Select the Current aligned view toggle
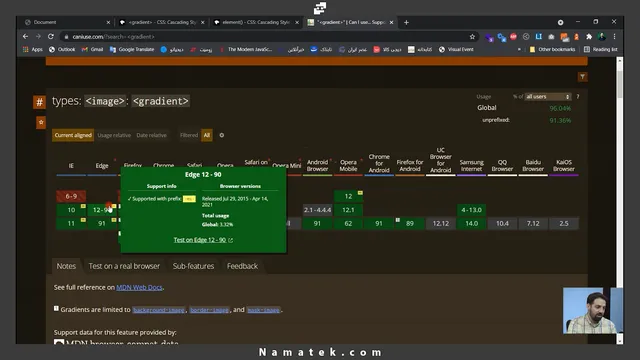The image size is (640, 360). pos(73,135)
